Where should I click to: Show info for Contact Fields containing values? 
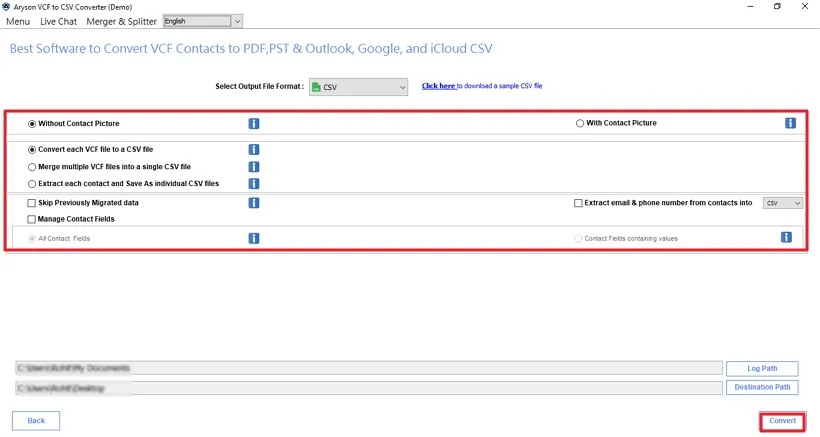pyautogui.click(x=786, y=237)
